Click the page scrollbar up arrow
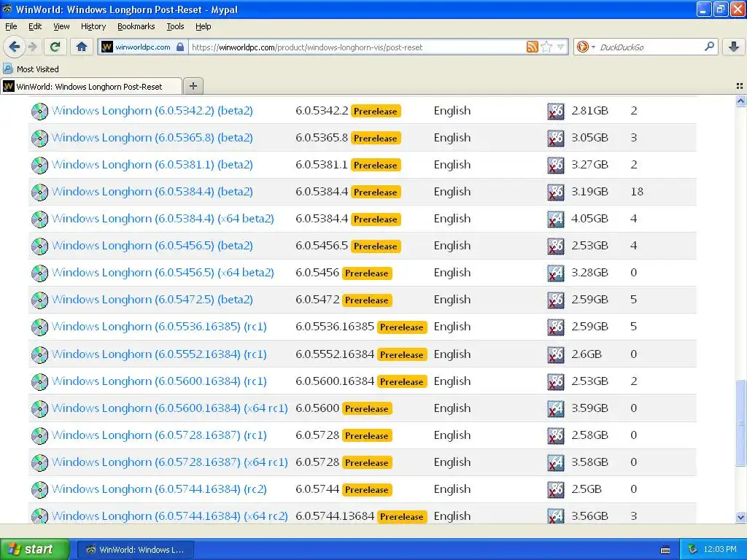This screenshot has height=560, width=747. (x=740, y=101)
